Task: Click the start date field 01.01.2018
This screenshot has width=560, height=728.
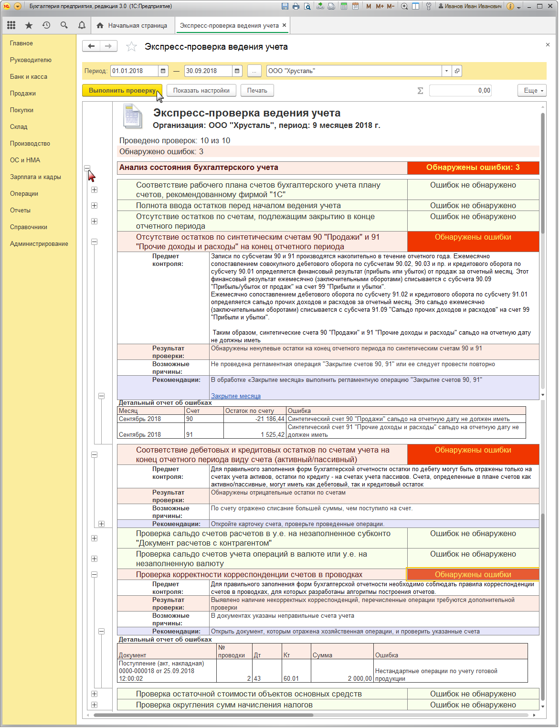Action: 134,71
